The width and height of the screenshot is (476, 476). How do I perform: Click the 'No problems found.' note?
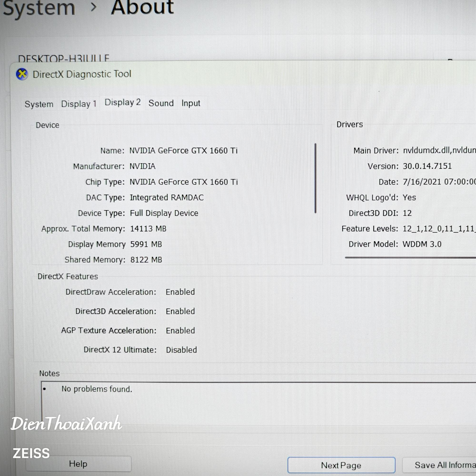pos(97,389)
